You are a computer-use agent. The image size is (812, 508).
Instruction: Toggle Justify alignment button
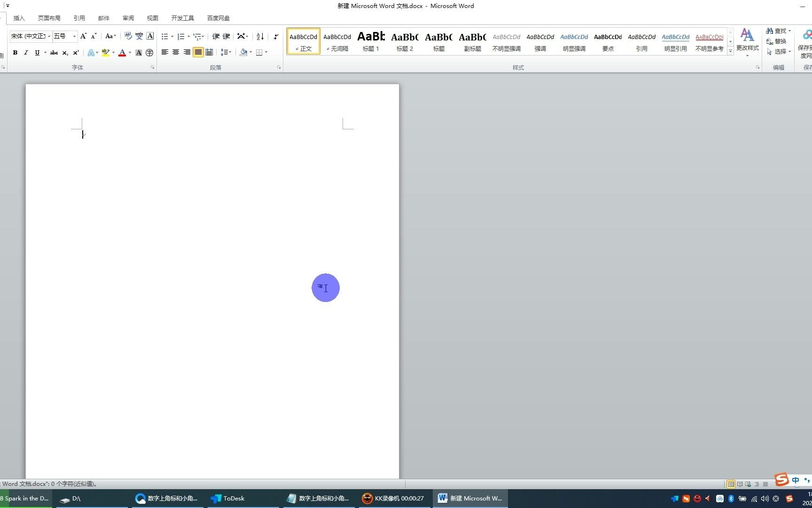(x=198, y=52)
